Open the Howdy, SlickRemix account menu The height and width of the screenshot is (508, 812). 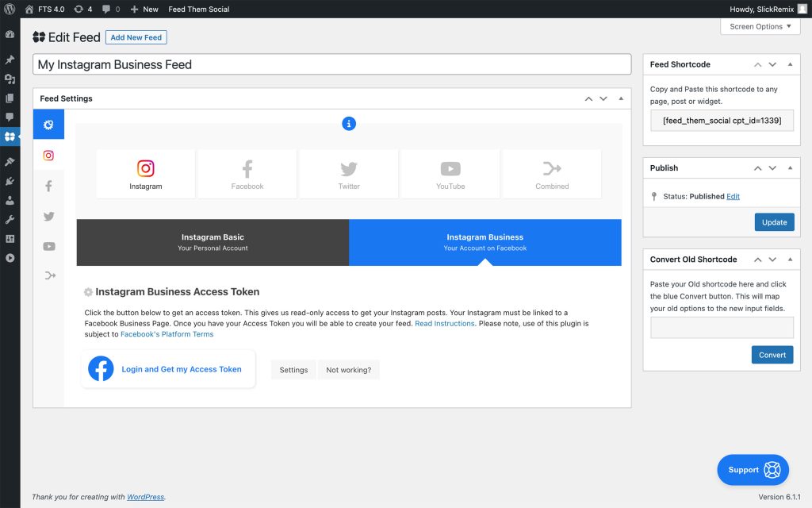click(x=768, y=9)
